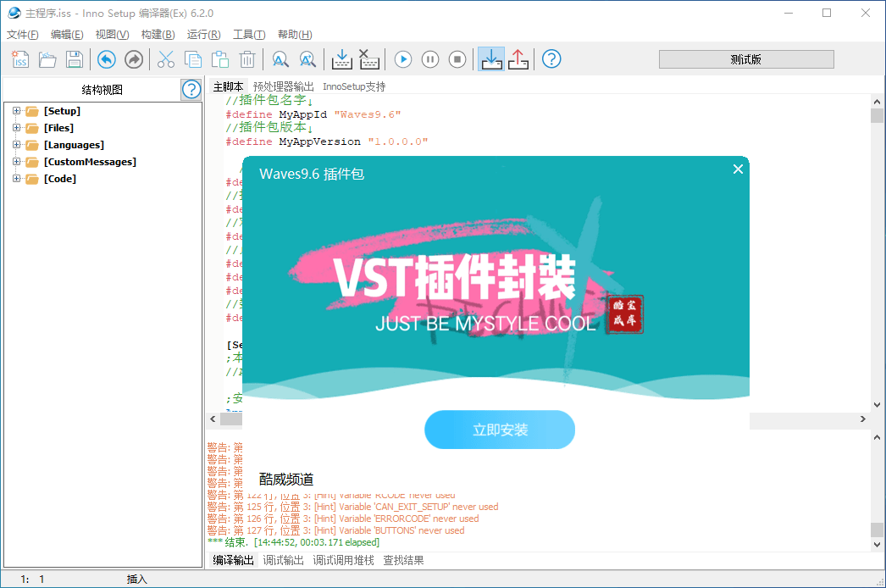The height and width of the screenshot is (588, 886).
Task: Stop compilation with cancel build icon
Action: [x=369, y=59]
